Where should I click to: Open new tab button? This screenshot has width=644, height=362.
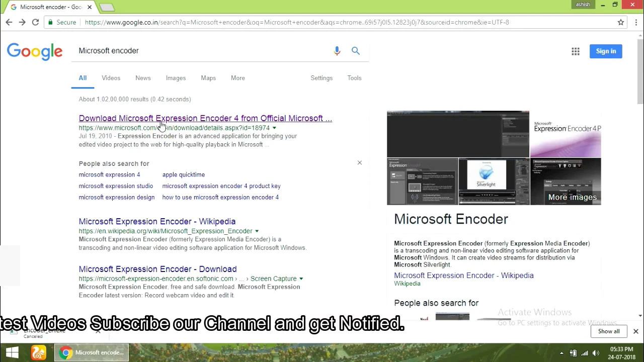[107, 7]
